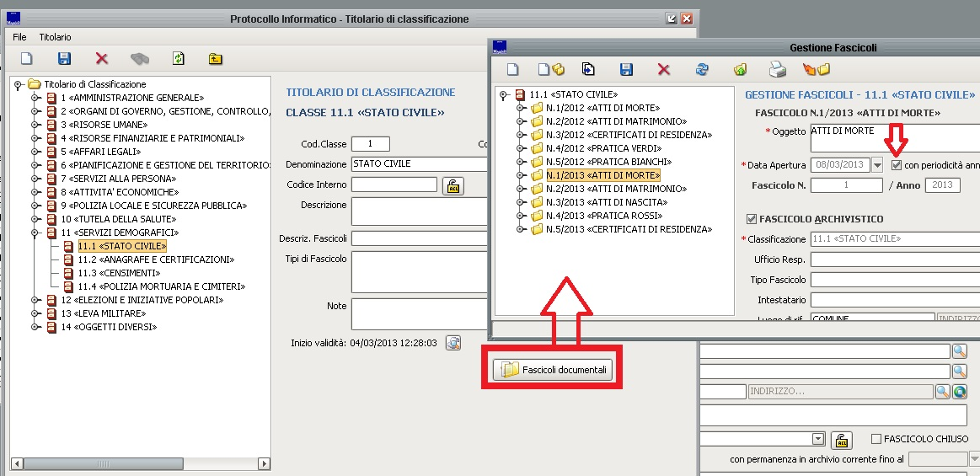
Task: Open the File menu
Action: pos(19,37)
